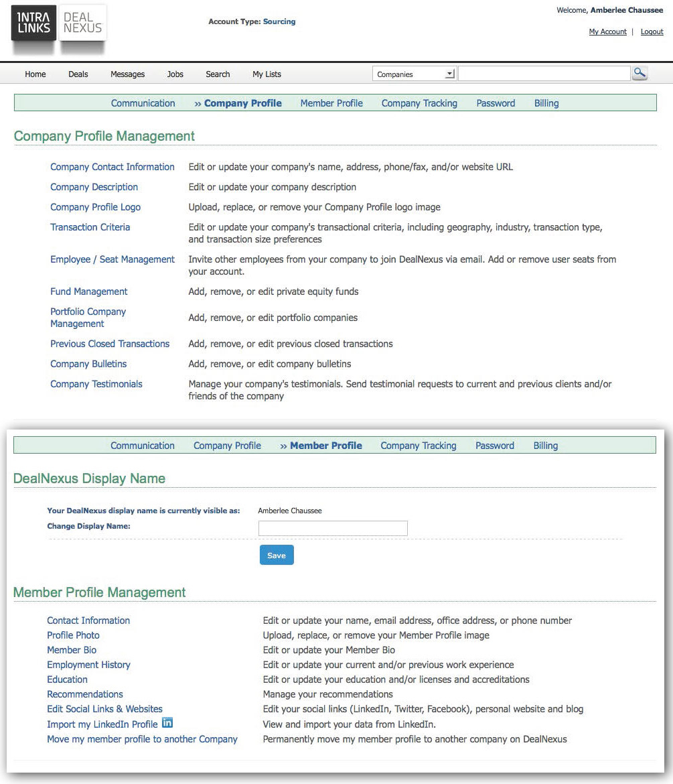673x784 pixels.
Task: Click 'Add, remove, or edit private equity funds'
Action: pyautogui.click(x=273, y=291)
